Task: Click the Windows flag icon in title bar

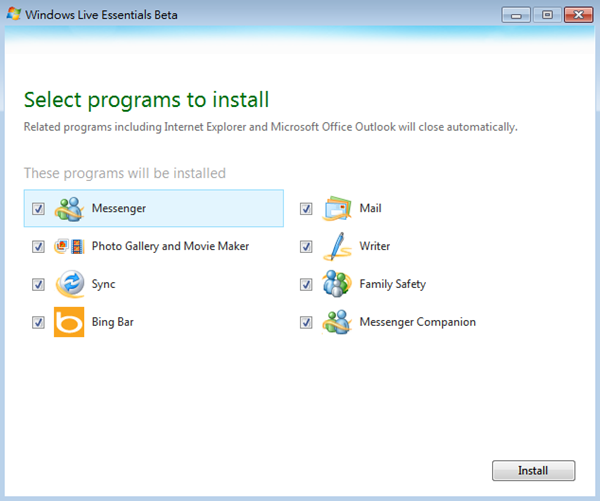Action: tap(14, 14)
